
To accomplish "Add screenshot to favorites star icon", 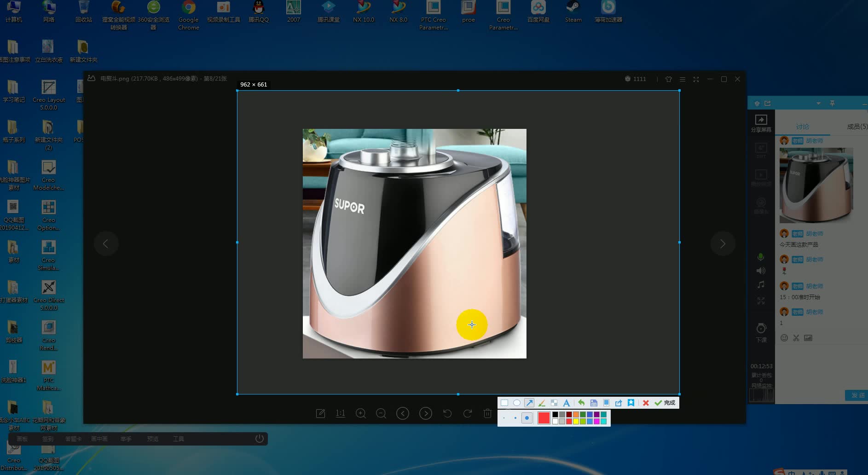I will (x=631, y=403).
